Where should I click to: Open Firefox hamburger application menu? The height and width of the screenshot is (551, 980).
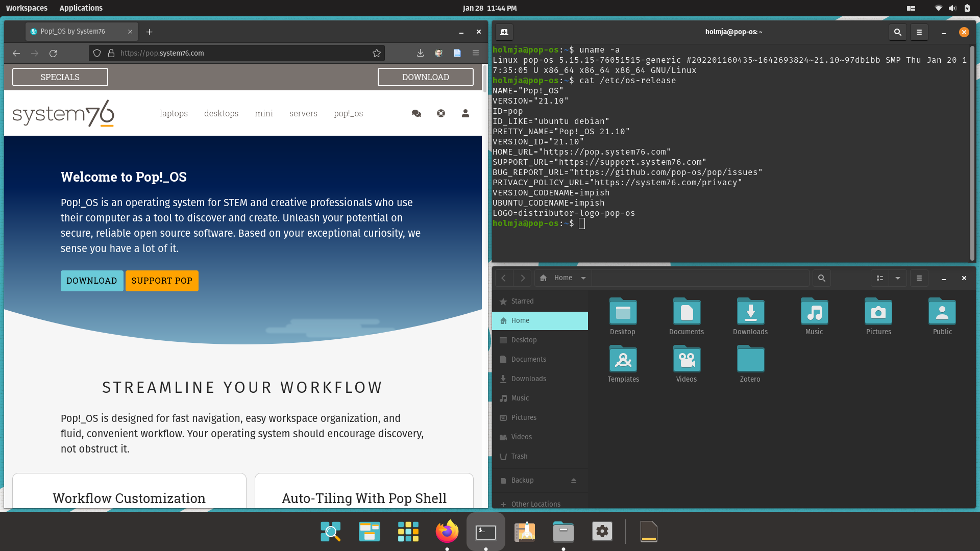point(476,53)
